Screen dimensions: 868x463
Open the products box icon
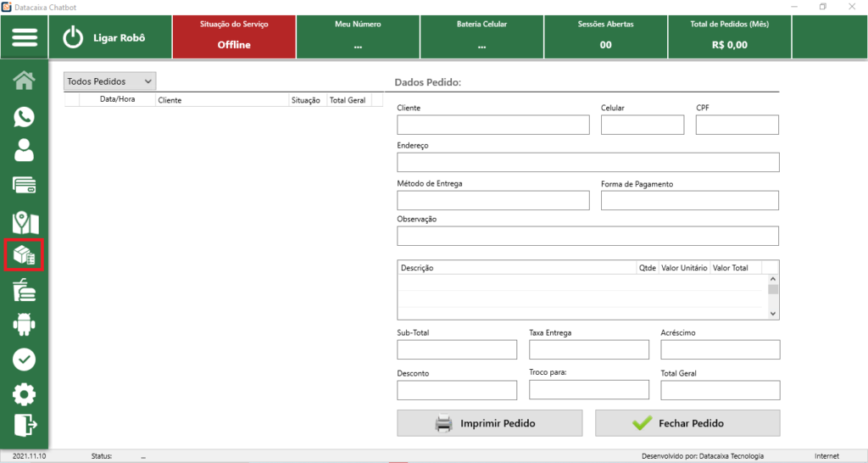click(x=24, y=254)
